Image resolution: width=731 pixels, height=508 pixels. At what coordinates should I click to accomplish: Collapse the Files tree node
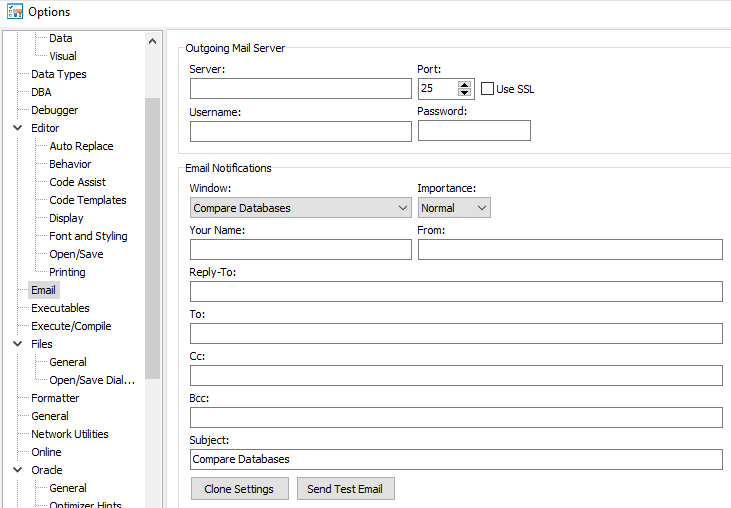click(18, 344)
